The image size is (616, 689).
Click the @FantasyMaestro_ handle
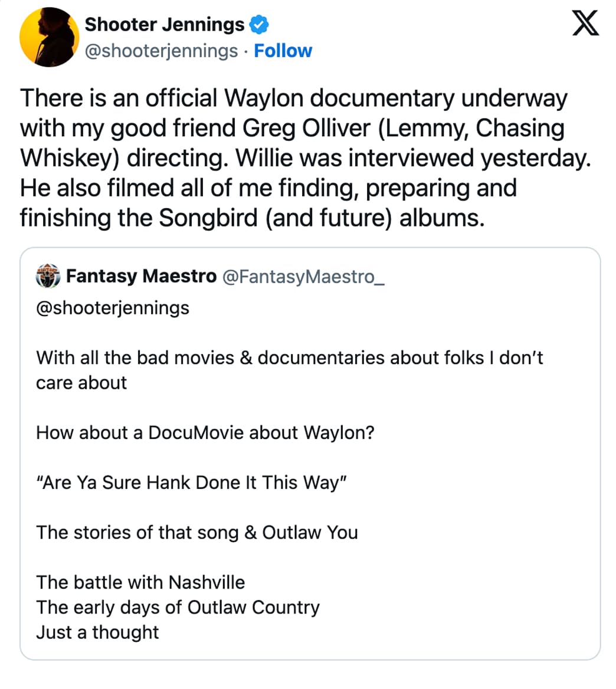pos(303,276)
